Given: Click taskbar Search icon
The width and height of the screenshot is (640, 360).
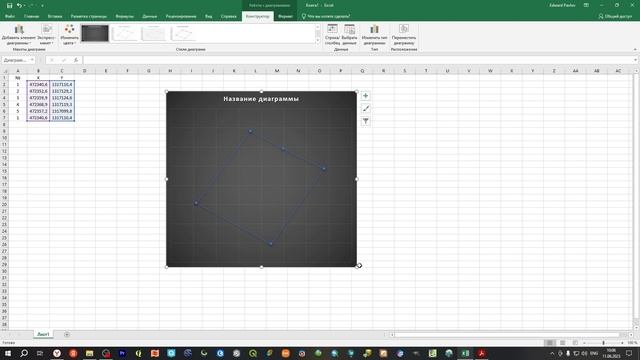Looking at the screenshot, I should (x=24, y=353).
